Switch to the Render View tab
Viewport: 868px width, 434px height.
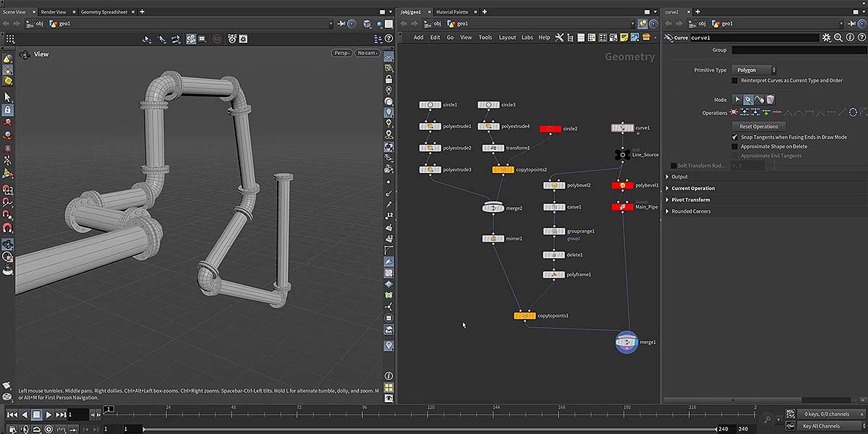pyautogui.click(x=54, y=12)
